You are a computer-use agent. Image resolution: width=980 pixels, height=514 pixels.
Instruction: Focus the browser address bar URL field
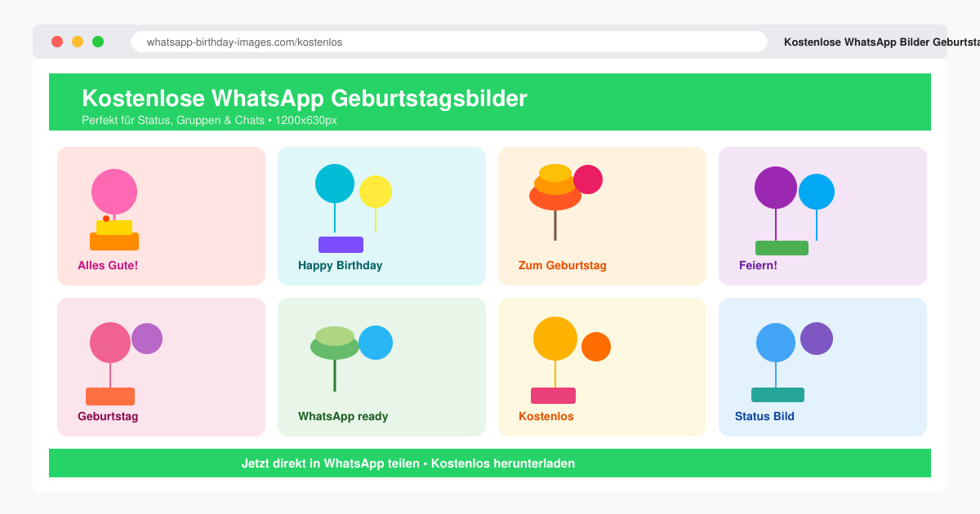pyautogui.click(x=449, y=42)
